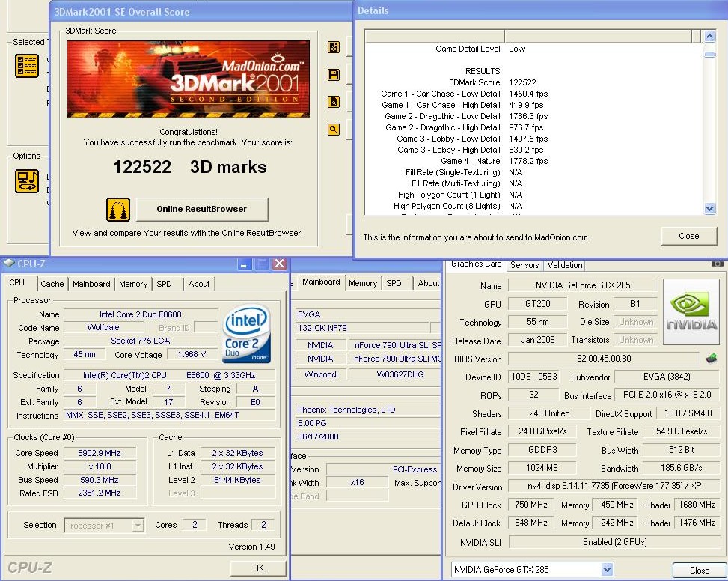This screenshot has height=581, width=728.
Task: Click the GPU-Z Name field NVIDIA GeForce GTX 285
Action: coord(583,285)
